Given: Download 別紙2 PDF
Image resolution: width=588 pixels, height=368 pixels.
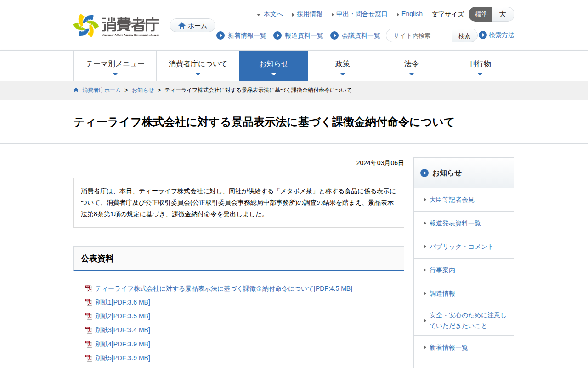Looking at the screenshot, I should click(x=123, y=316).
